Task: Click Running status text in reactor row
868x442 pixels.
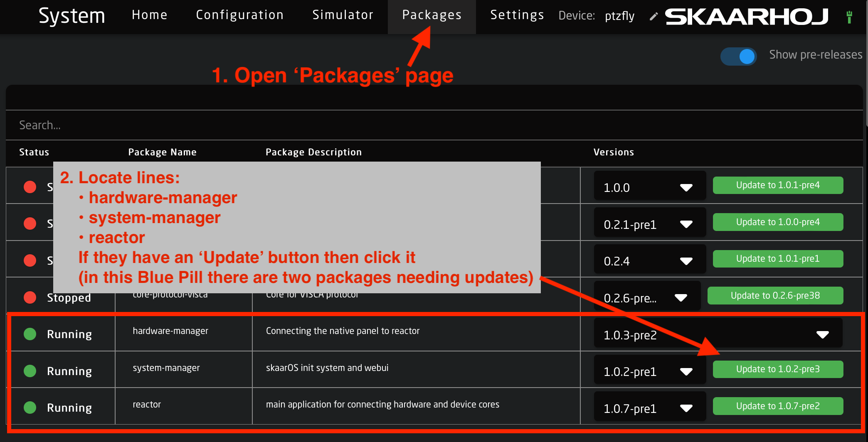Action: (69, 408)
